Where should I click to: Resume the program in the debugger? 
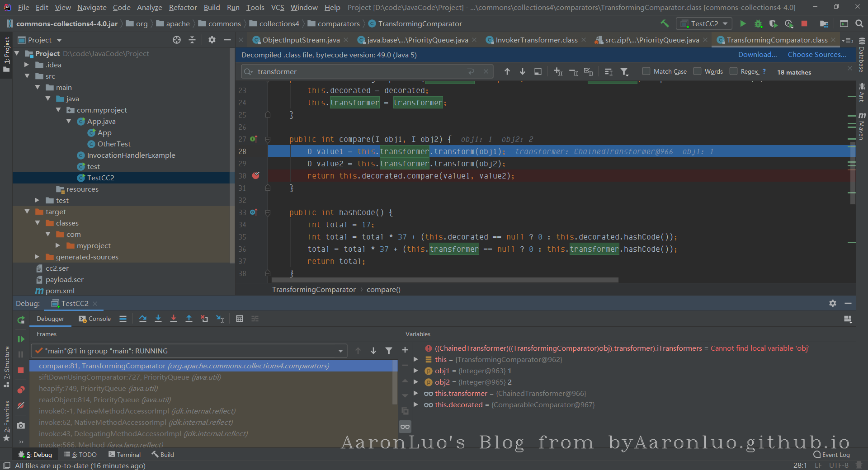click(x=21, y=339)
